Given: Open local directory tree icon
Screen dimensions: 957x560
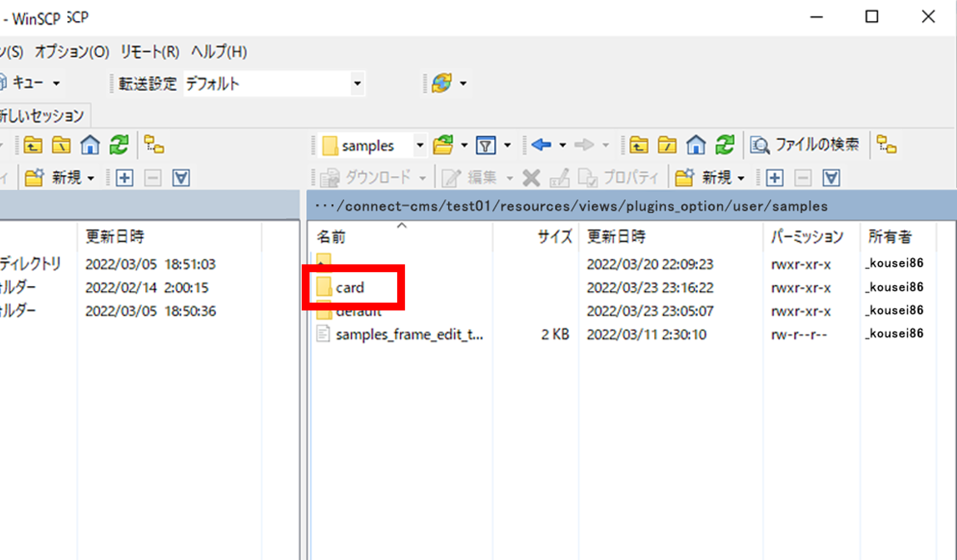Looking at the screenshot, I should click(x=154, y=145).
